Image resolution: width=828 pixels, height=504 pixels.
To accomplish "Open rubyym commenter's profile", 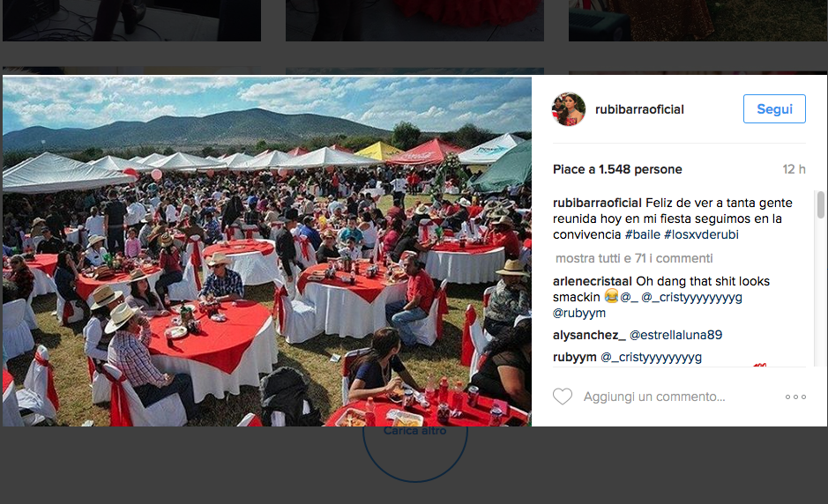I will tap(575, 357).
